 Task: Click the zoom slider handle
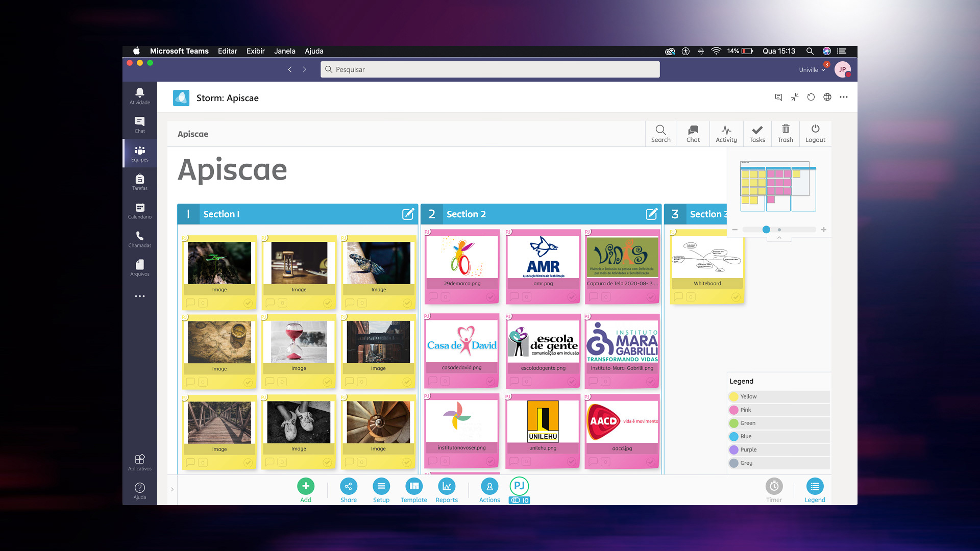coord(766,230)
